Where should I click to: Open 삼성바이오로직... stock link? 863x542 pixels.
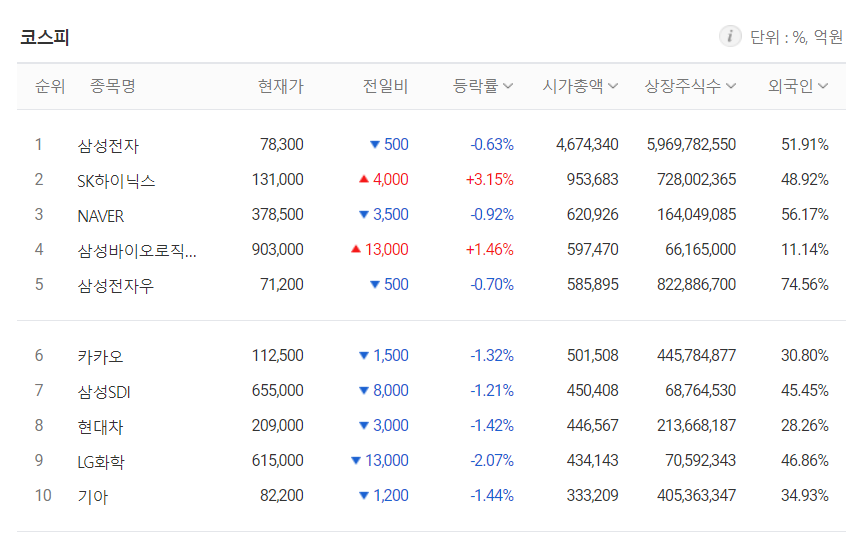point(136,250)
